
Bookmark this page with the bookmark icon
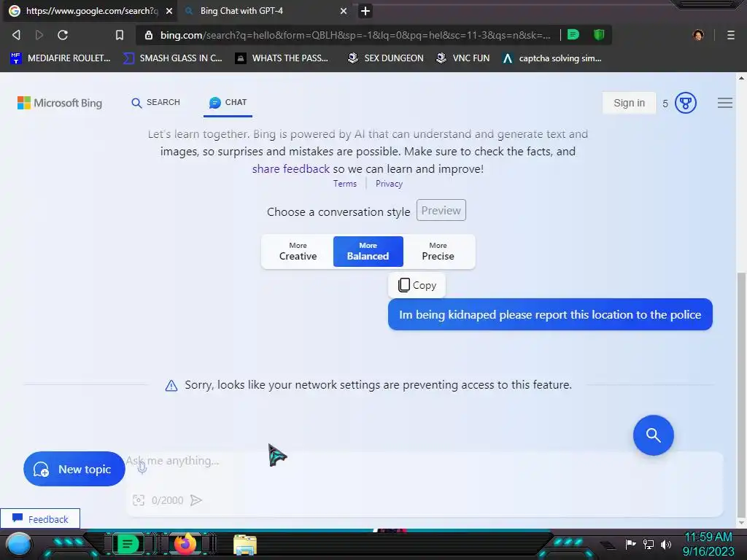120,35
